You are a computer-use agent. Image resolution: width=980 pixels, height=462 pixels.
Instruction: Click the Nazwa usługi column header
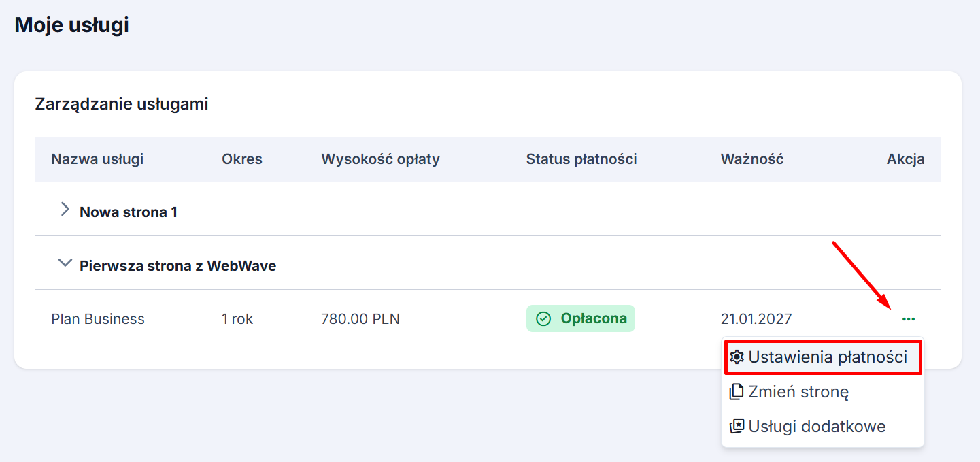pyautogui.click(x=97, y=159)
